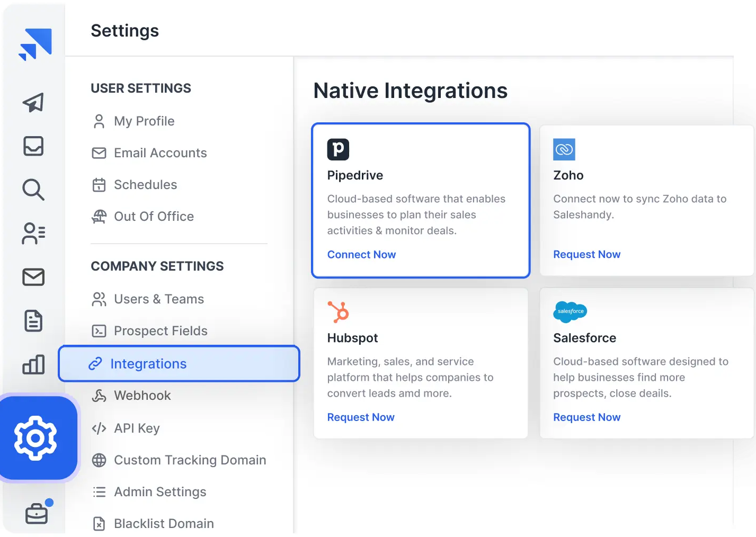Open Users & Teams settings
756x537 pixels.
(159, 299)
